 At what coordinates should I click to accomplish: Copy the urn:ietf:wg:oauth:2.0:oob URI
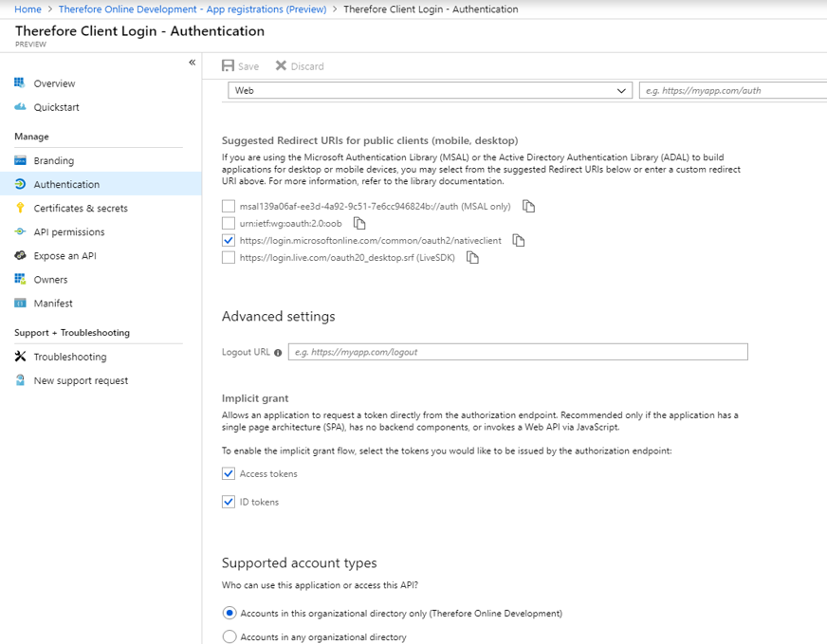[x=359, y=224]
